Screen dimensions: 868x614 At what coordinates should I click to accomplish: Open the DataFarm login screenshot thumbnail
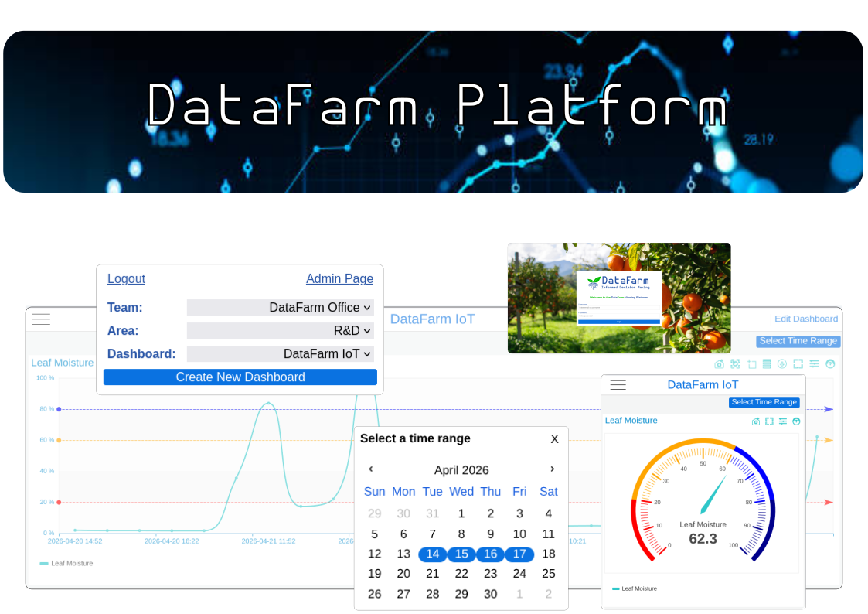(619, 298)
